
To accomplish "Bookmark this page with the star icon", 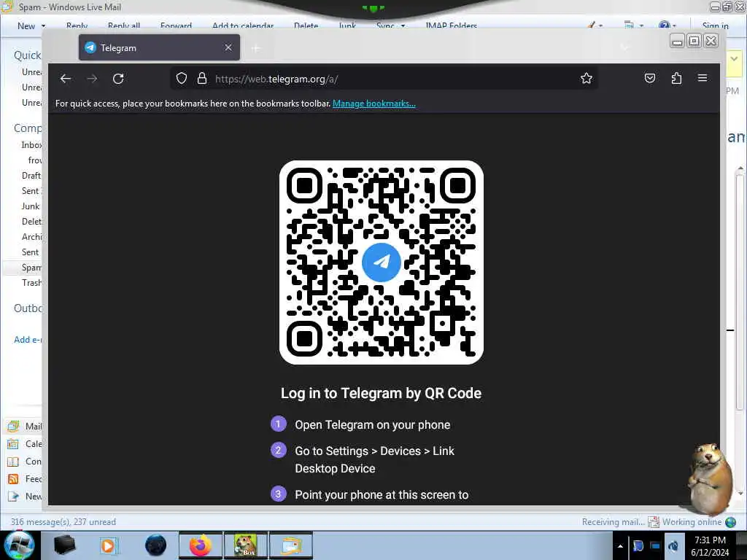I will (x=587, y=79).
